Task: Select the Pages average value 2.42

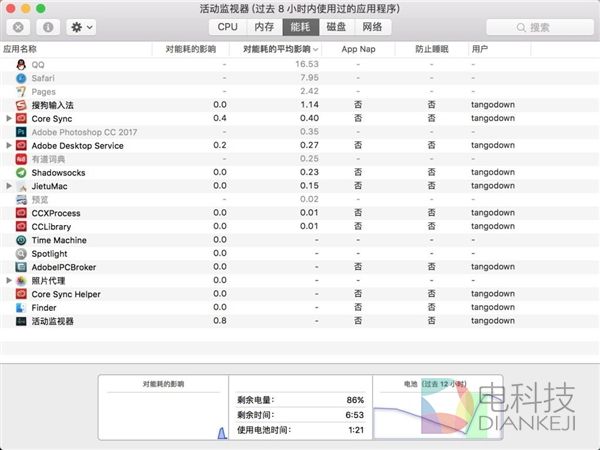Action: click(309, 91)
